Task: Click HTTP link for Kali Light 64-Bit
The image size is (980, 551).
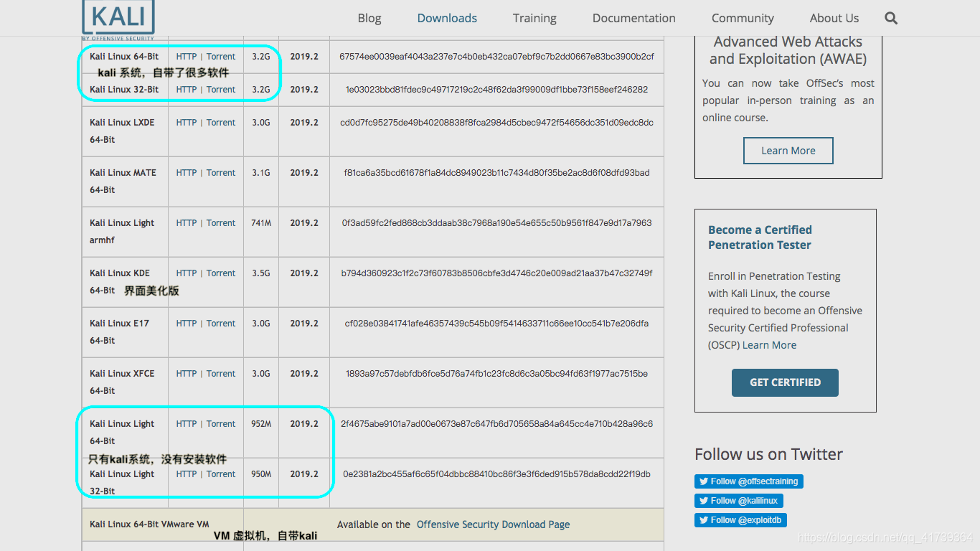Action: coord(187,424)
